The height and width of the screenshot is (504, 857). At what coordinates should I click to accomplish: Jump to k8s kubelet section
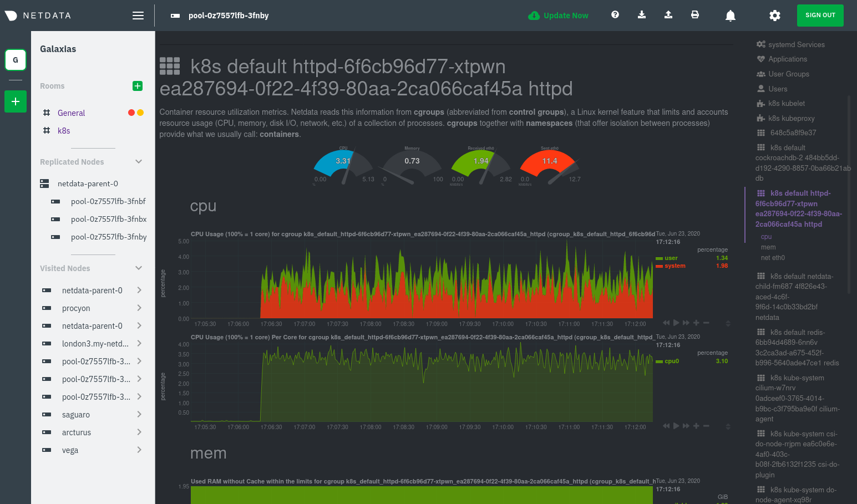click(x=786, y=103)
